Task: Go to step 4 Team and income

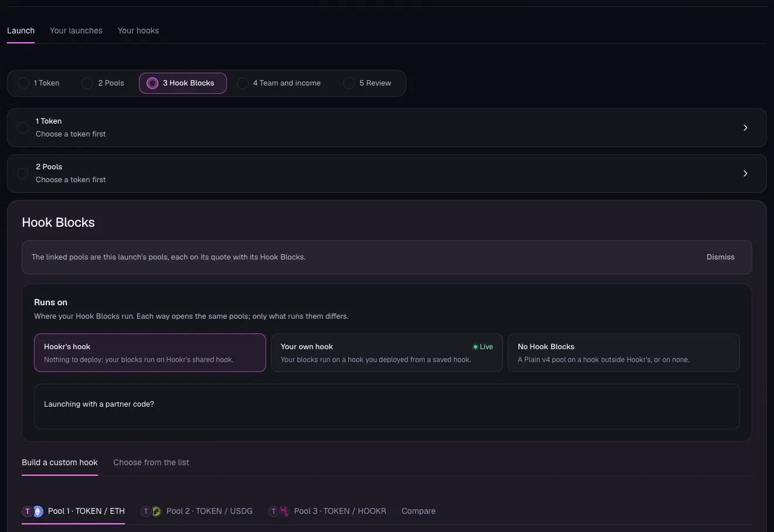Action: click(x=279, y=83)
